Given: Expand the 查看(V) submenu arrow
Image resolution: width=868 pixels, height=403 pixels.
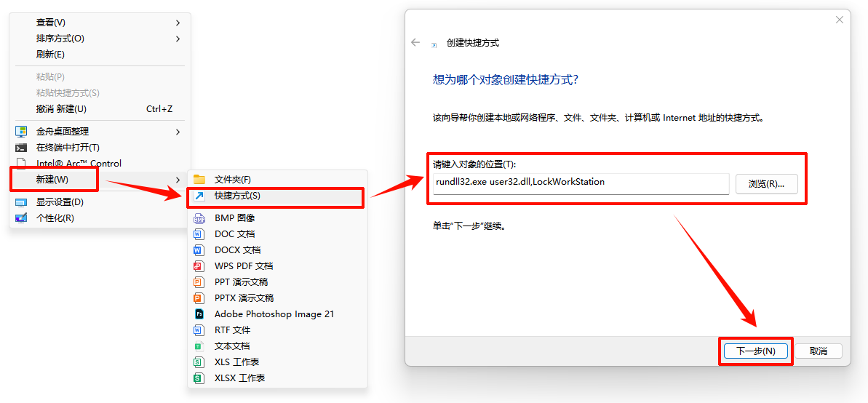Looking at the screenshot, I should pos(178,23).
